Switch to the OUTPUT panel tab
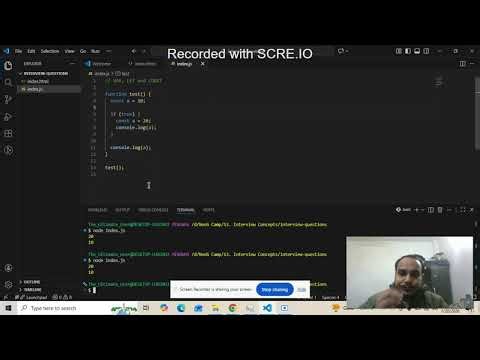The image size is (480, 360). tap(122, 210)
